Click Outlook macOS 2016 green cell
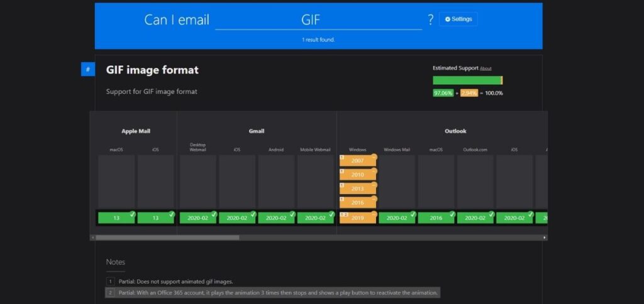644x304 pixels. point(436,218)
